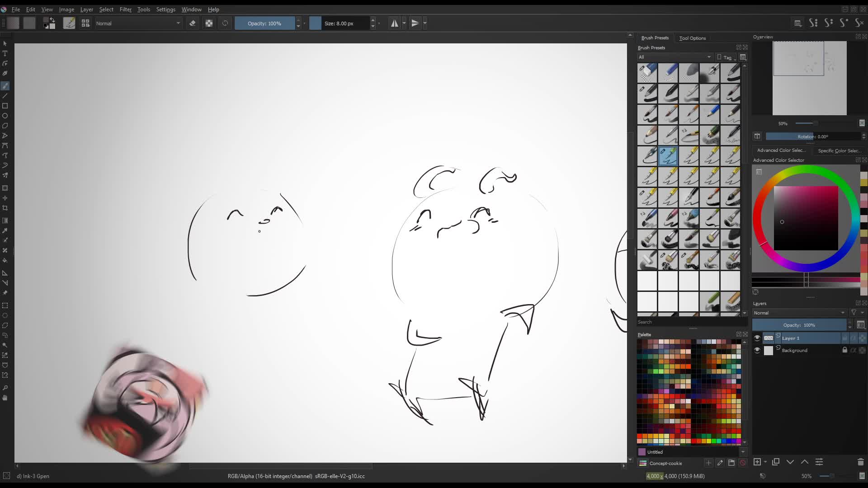Click layer panel thumbnail size options
Viewport: 868px width, 488px height.
[x=861, y=325]
